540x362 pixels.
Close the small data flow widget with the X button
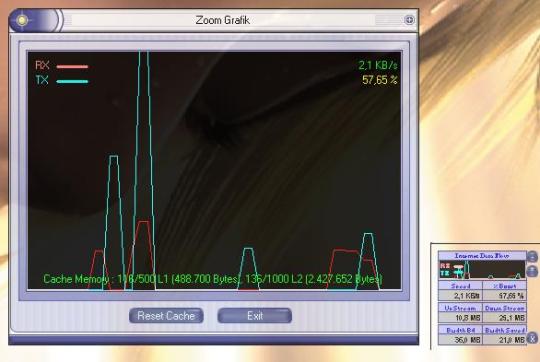[532, 338]
